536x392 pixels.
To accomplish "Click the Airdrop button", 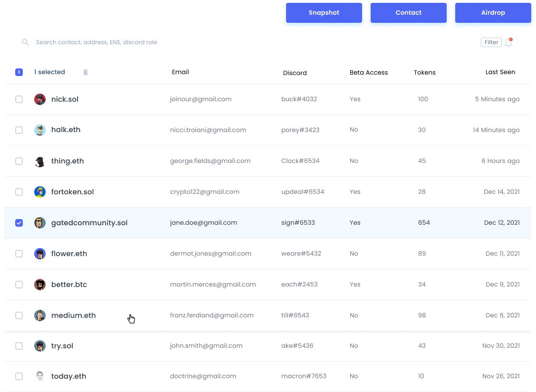I will (x=493, y=13).
